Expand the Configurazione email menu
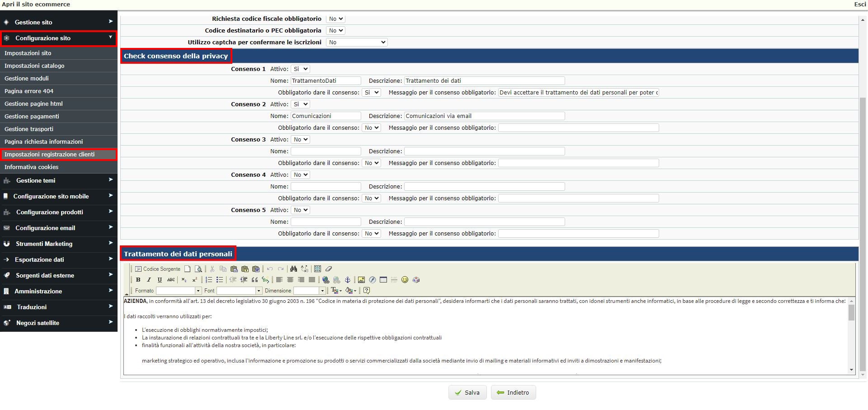Screen dimensions: 868x410 tap(59, 228)
